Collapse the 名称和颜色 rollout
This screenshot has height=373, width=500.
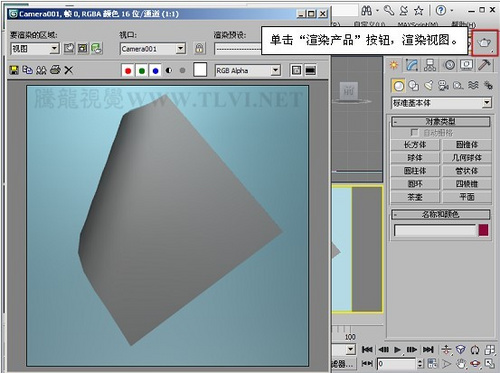tap(441, 214)
